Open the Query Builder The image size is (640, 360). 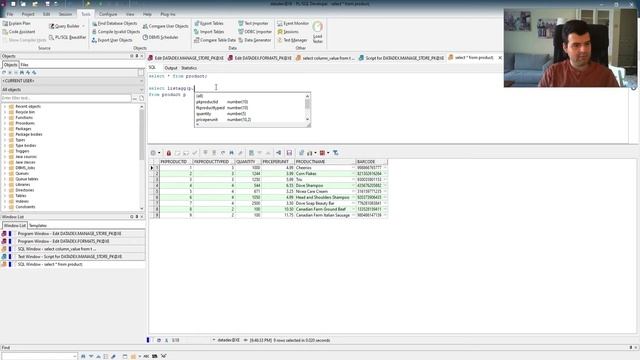tap(64, 26)
